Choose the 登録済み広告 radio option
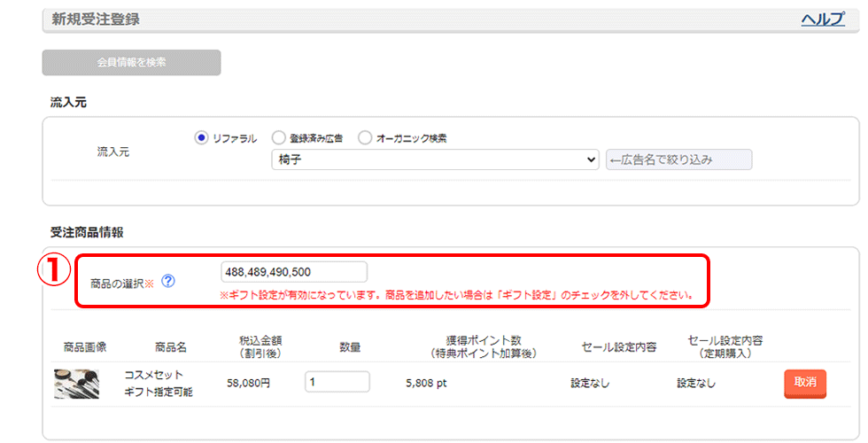 (278, 138)
